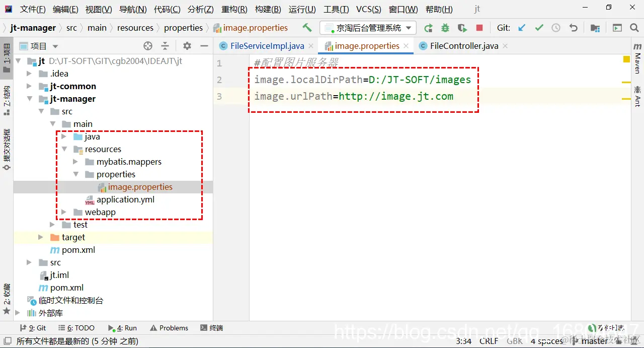Open the 6: TODO tool window
This screenshot has height=348, width=644.
tap(75, 328)
